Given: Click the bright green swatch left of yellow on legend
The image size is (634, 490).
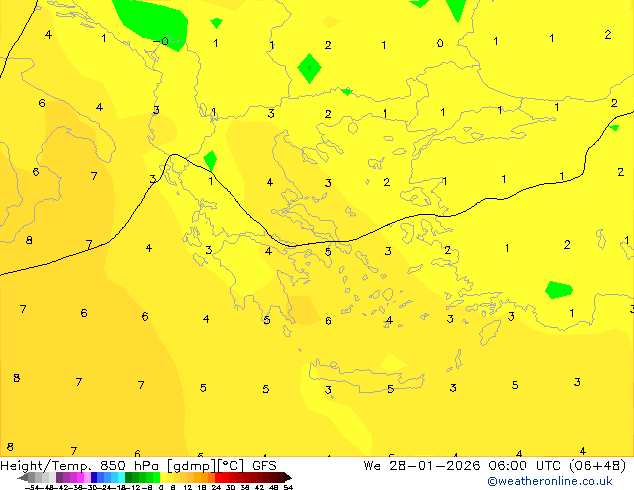Looking at the screenshot, I should (x=156, y=477).
